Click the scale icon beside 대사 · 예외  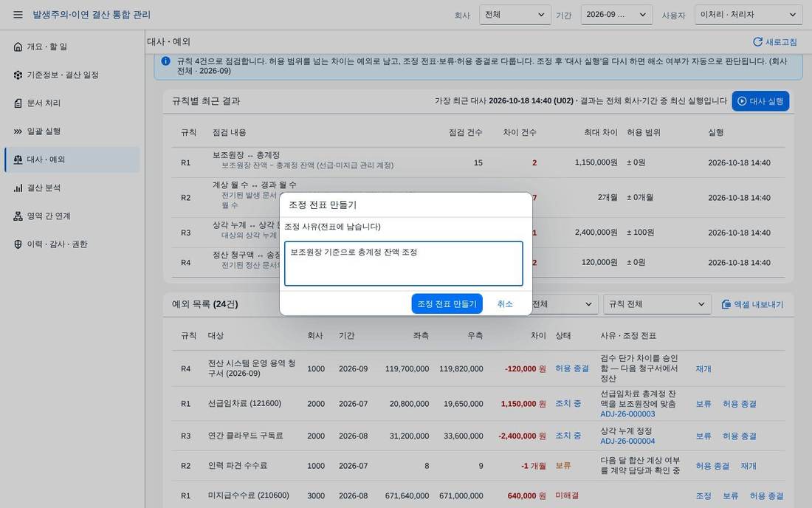[x=18, y=159]
